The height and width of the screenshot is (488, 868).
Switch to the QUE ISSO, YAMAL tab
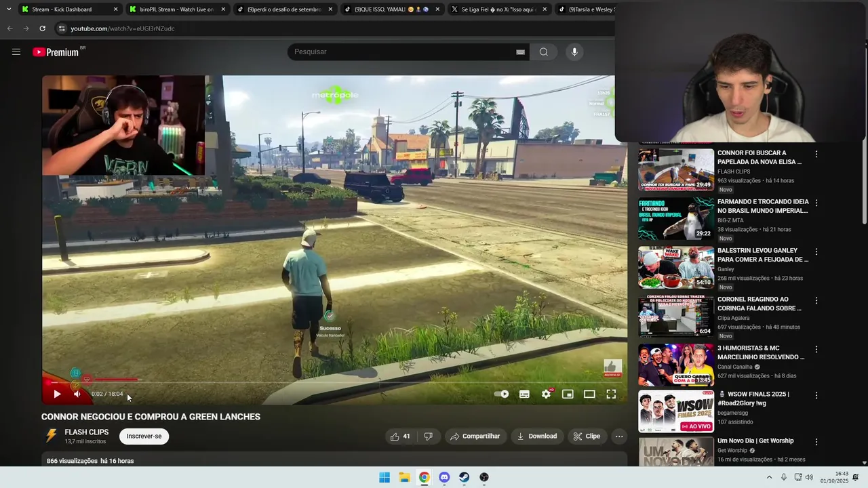pyautogui.click(x=391, y=9)
